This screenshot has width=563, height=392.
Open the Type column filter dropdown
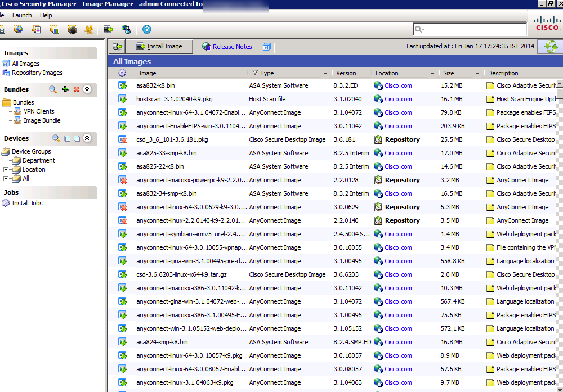point(325,74)
